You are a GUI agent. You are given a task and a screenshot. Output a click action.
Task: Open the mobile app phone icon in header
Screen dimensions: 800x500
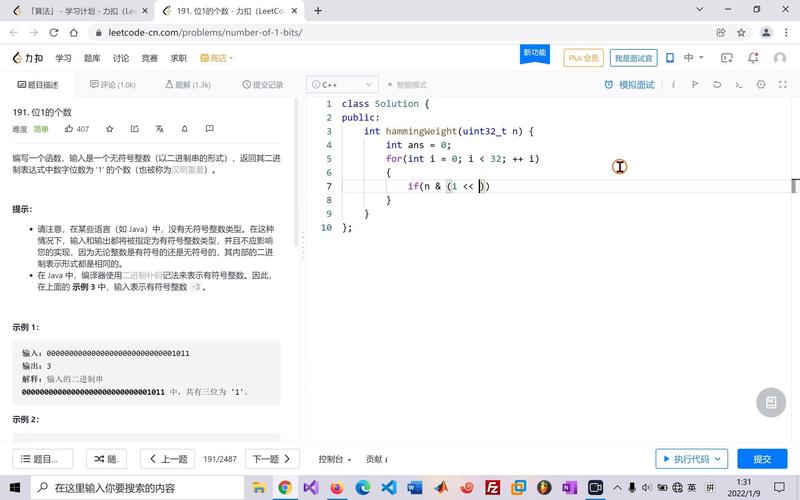(x=670, y=58)
